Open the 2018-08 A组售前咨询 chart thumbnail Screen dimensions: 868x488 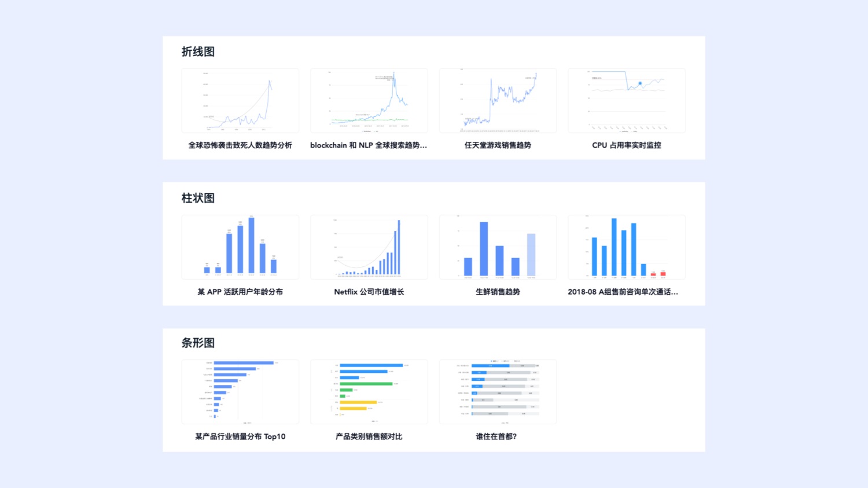pyautogui.click(x=627, y=247)
